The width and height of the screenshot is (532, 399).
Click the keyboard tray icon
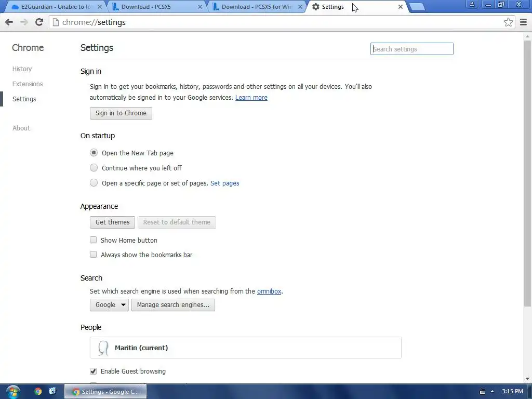pos(482,392)
